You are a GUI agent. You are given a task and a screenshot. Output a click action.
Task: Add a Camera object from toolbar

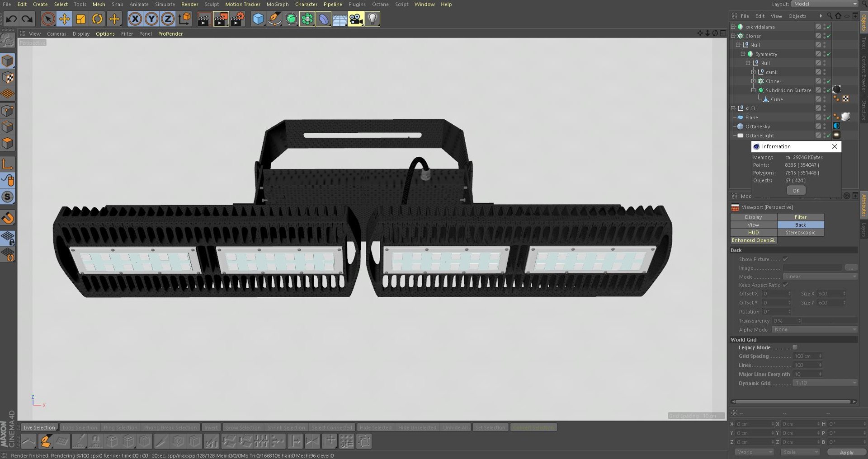(356, 19)
